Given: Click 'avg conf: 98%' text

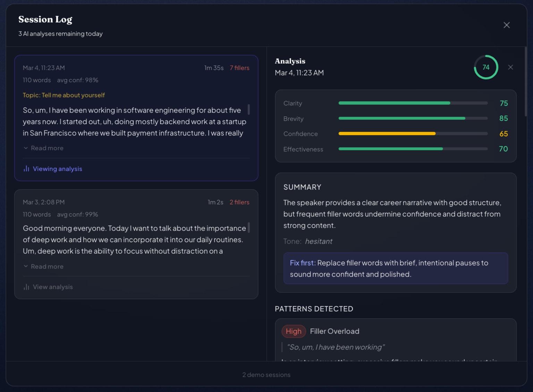Looking at the screenshot, I should (78, 80).
